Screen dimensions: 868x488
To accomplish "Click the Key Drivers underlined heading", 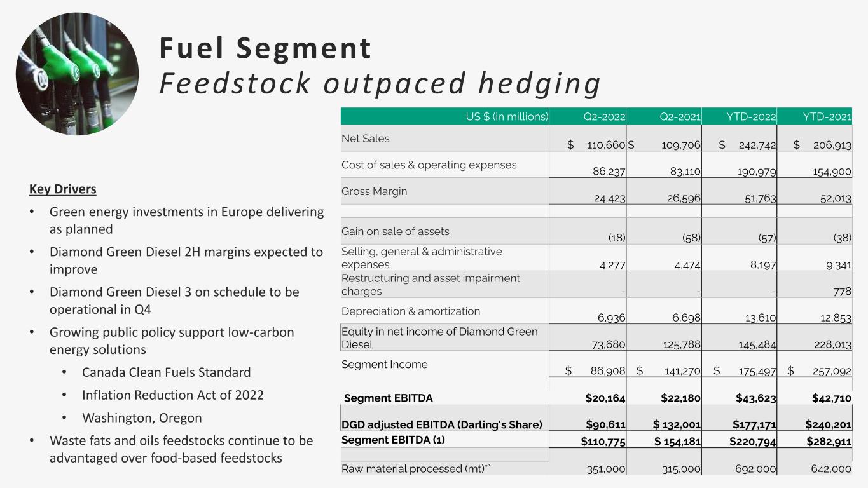I will click(63, 189).
